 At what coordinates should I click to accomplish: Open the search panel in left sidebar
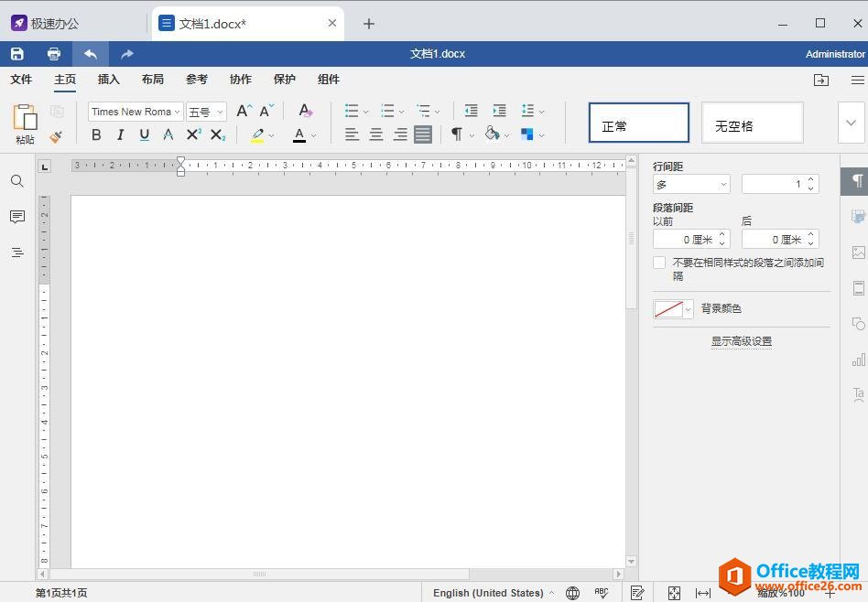pyautogui.click(x=17, y=181)
